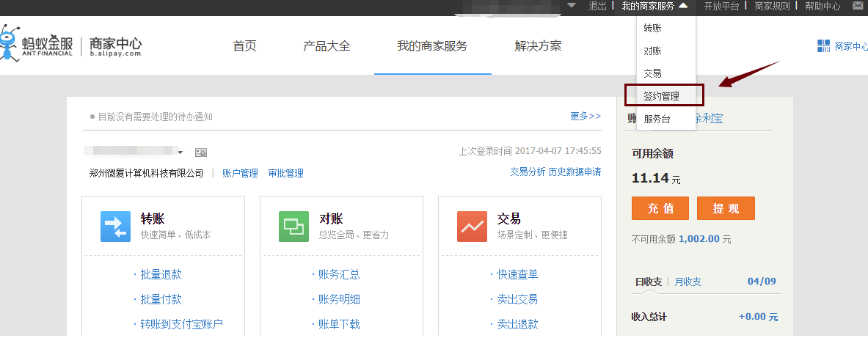
Task: Collapse the 我的商家服务 top dropdown
Action: point(683,6)
